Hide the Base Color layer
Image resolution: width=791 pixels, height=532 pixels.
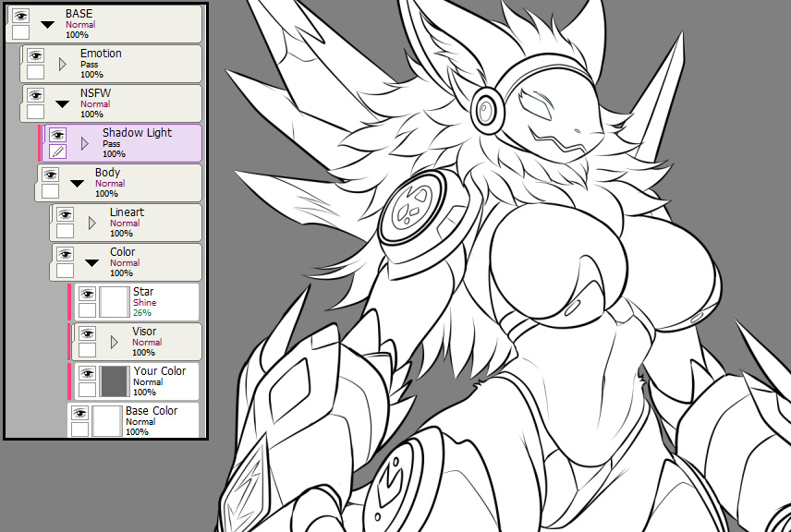click(79, 413)
